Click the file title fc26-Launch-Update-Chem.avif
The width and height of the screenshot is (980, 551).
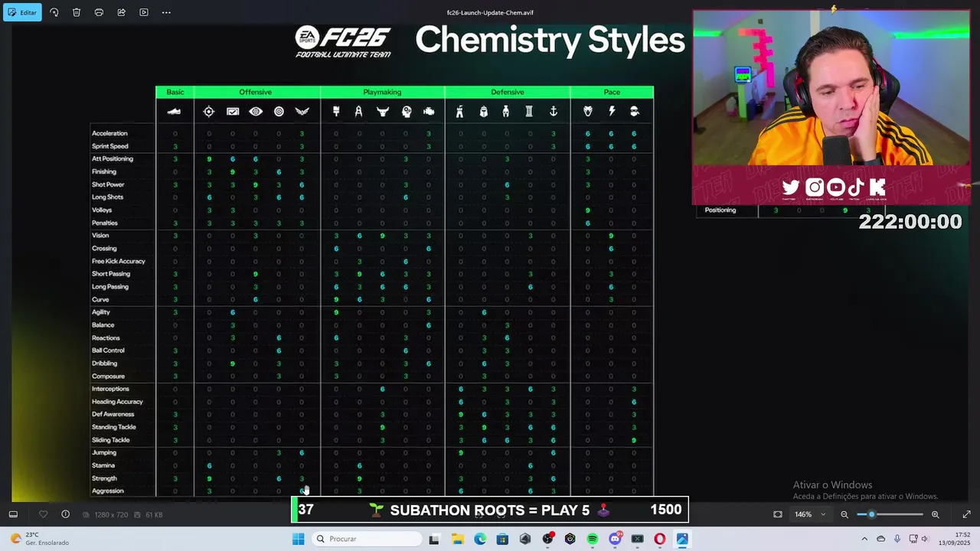(x=490, y=12)
